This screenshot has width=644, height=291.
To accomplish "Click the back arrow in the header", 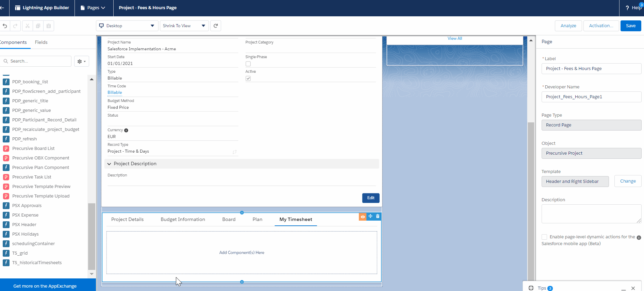I will (x=2, y=7).
